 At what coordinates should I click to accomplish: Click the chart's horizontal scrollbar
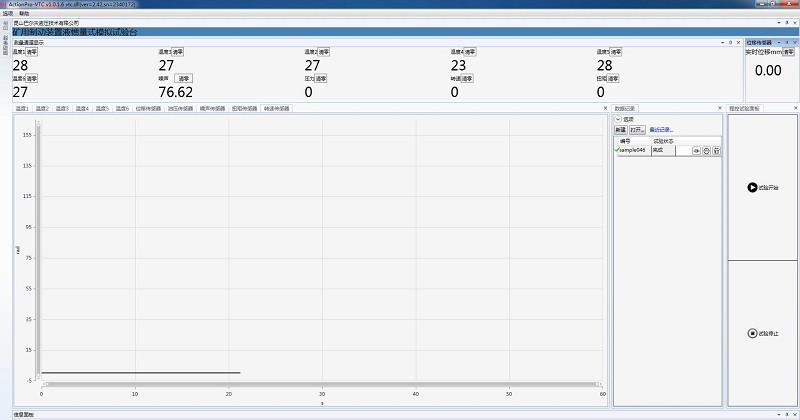(x=320, y=383)
